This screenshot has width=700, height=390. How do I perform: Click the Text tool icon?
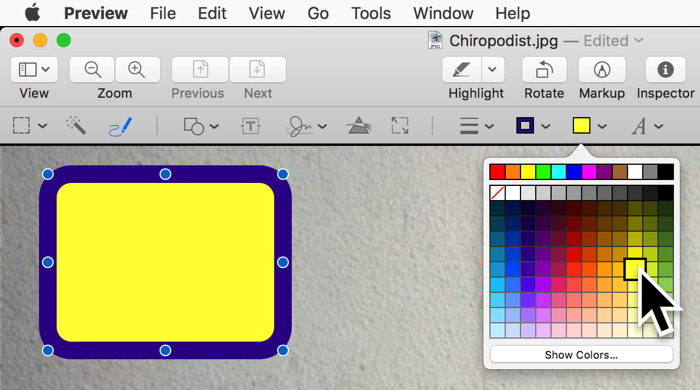250,126
